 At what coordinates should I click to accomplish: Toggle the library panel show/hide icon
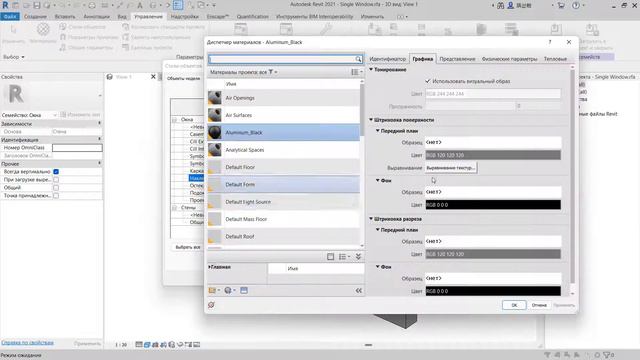click(x=331, y=257)
